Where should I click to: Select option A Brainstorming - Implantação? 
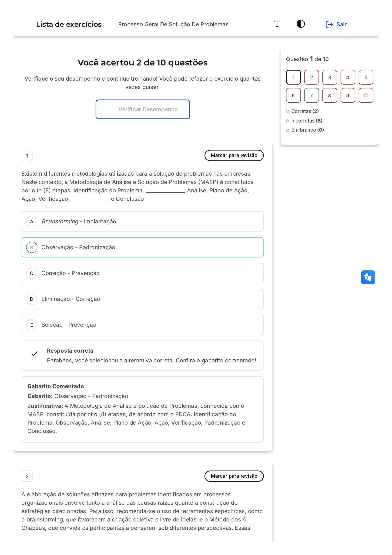[x=143, y=221]
